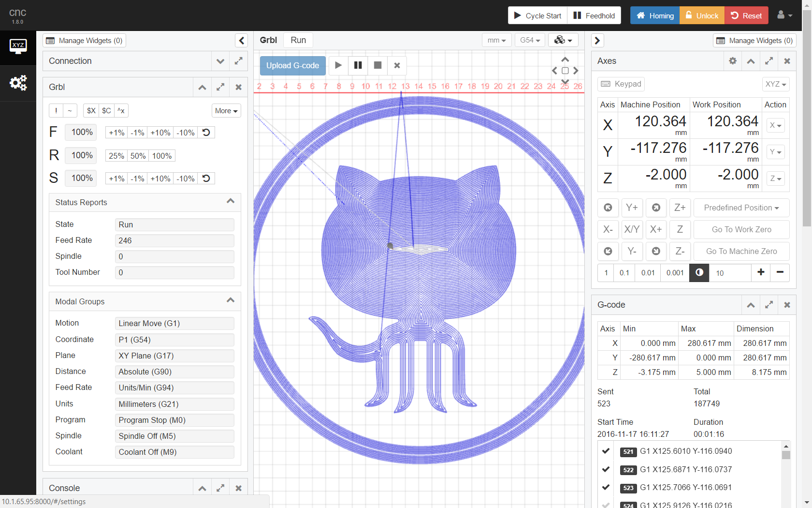
Task: Select jog distance 1
Action: 606,273
